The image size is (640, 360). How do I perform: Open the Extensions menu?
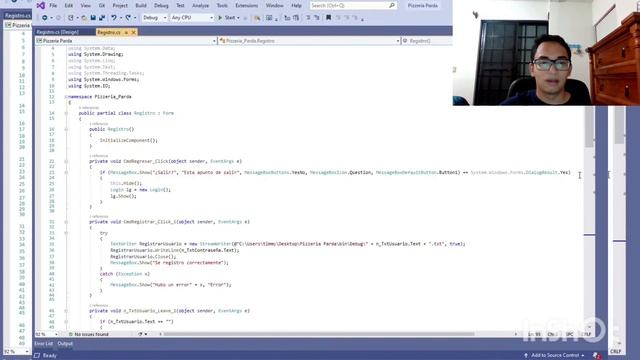[247, 5]
